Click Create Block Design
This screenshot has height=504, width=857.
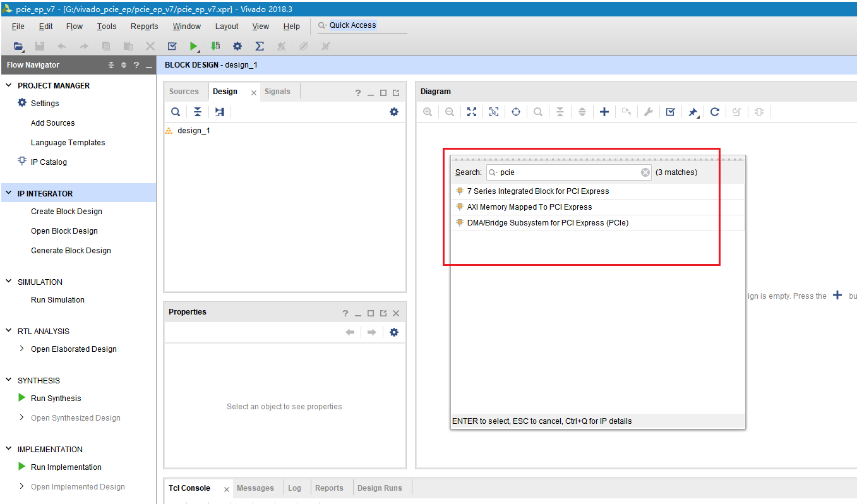[66, 212]
